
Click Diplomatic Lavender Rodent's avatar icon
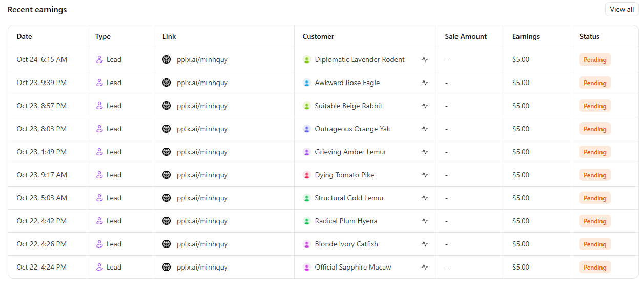coord(307,59)
